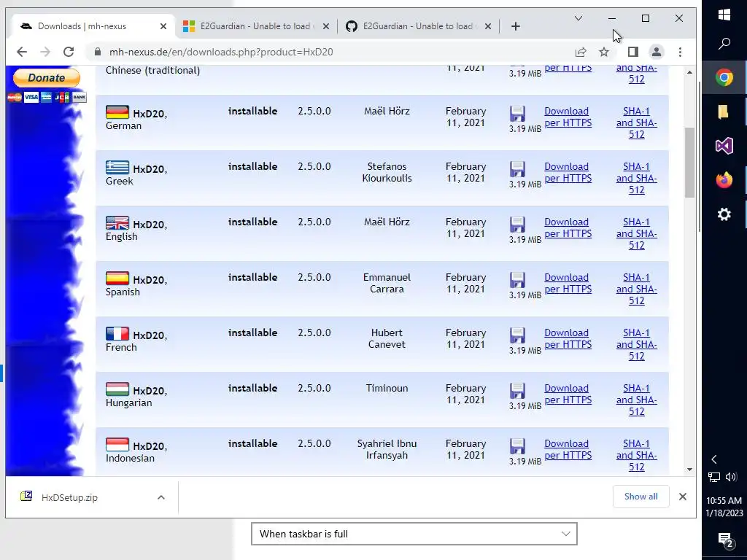Click the volume speaker tray icon

[x=731, y=477]
